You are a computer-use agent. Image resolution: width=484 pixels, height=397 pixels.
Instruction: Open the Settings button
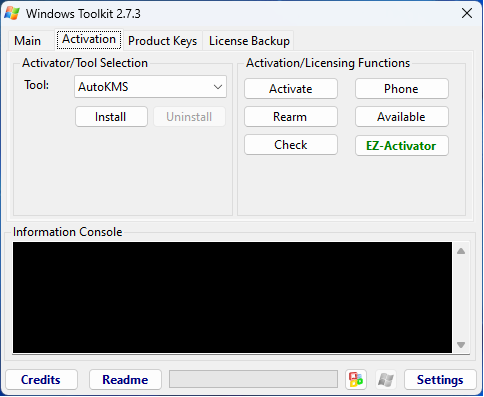coord(440,380)
